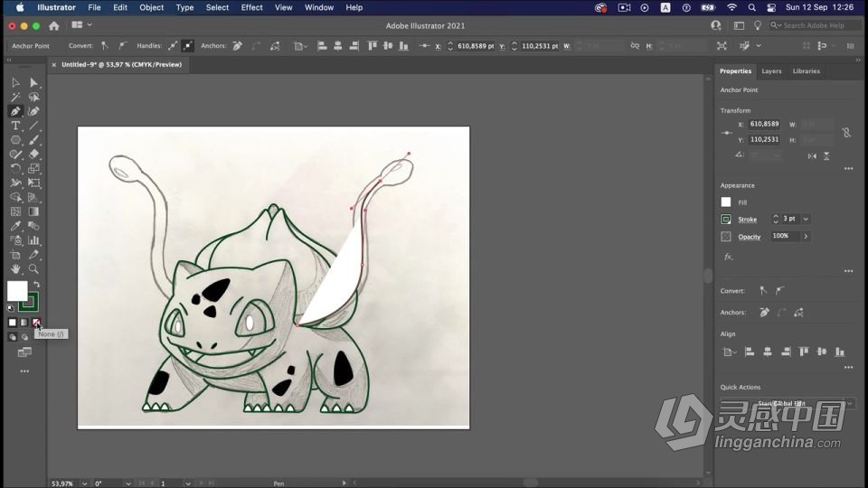Enable Draw Normal mode

13,337
